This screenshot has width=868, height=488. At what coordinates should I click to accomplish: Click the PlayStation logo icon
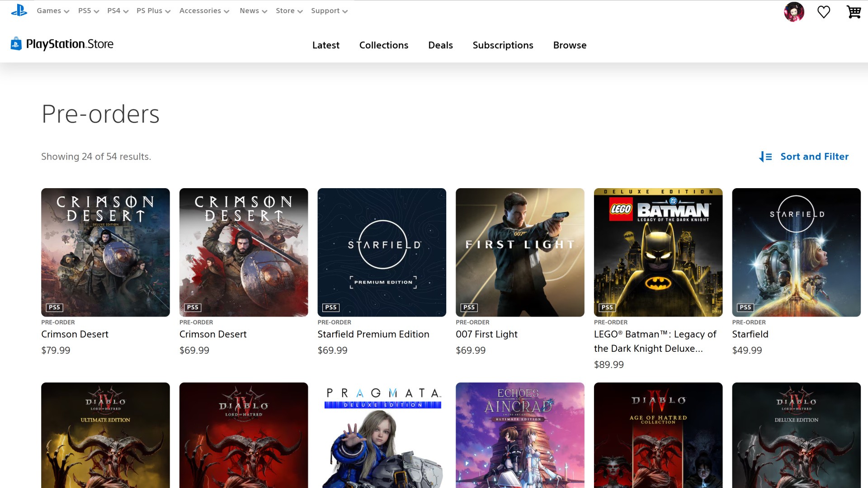(x=19, y=10)
